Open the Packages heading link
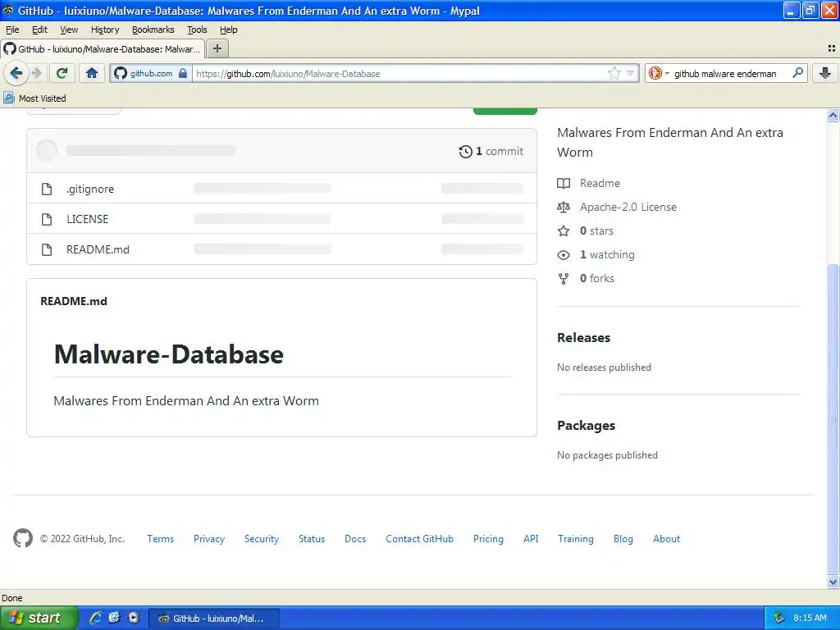 [586, 426]
